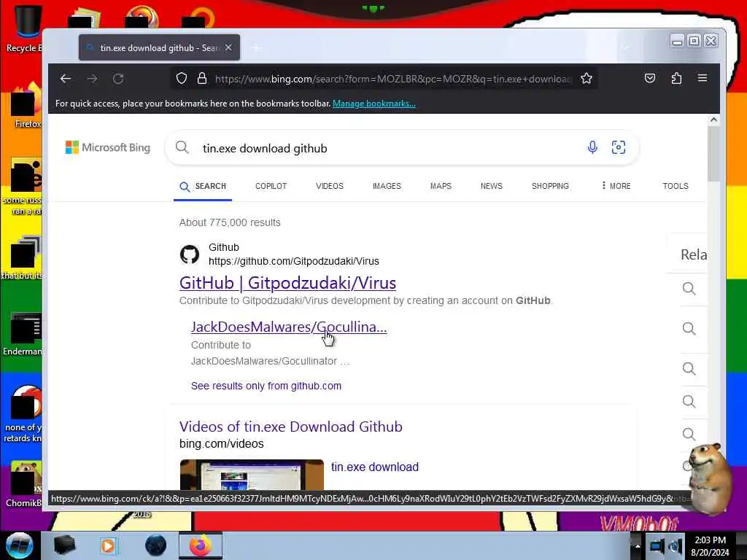Start voice search with microphone icon
Viewport: 747px width, 560px height.
(592, 147)
